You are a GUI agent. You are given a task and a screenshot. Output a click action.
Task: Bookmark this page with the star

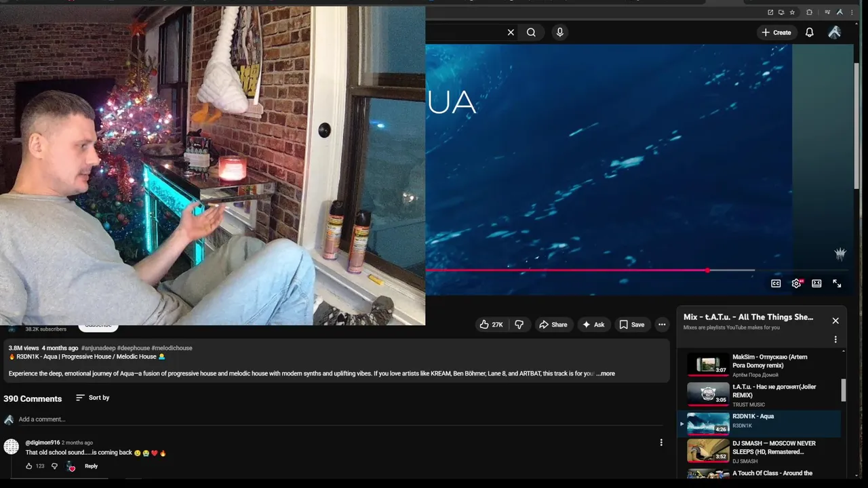[x=792, y=12]
